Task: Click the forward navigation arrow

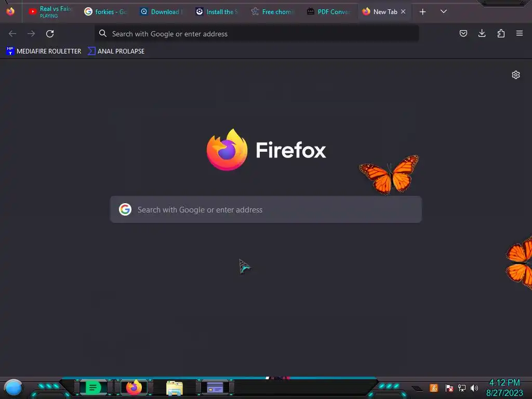Action: click(x=31, y=34)
